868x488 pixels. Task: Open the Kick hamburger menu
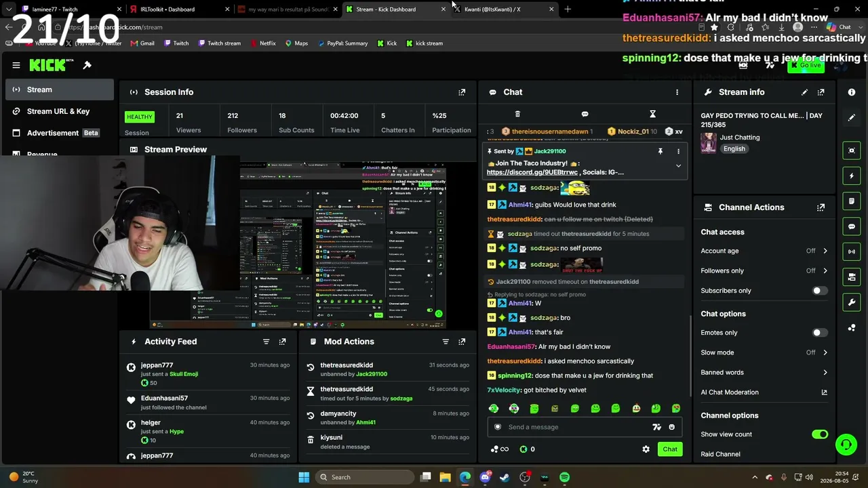pos(16,65)
